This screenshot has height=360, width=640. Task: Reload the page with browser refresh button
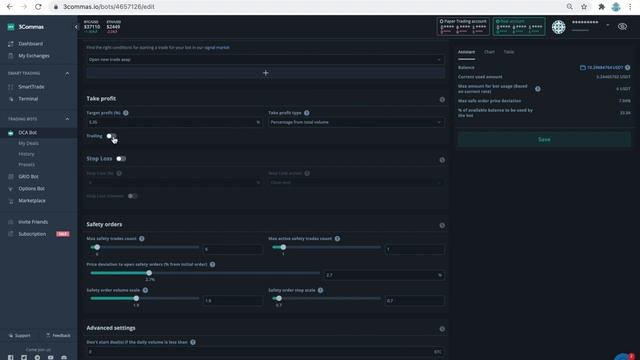coord(38,7)
